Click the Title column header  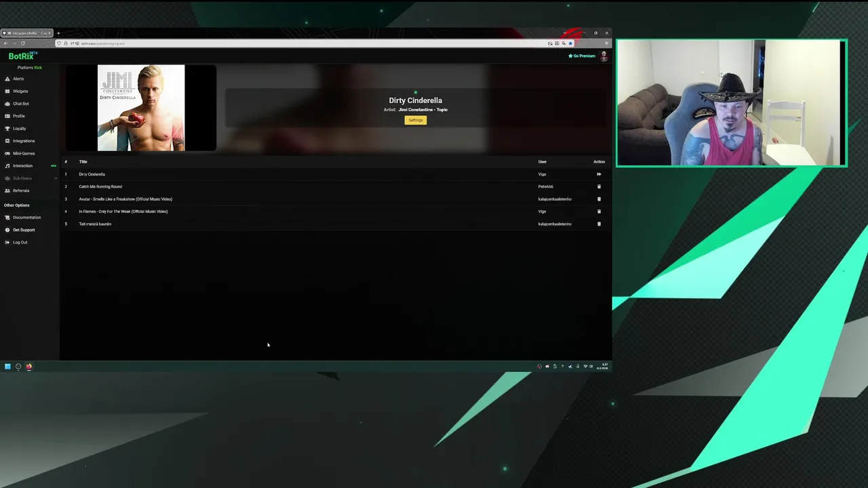[83, 162]
